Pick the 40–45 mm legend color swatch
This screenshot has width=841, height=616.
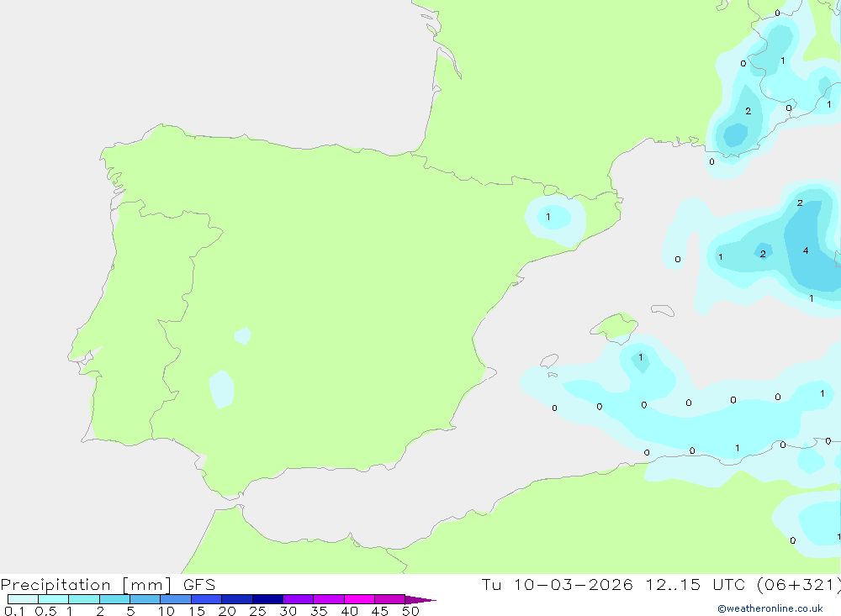(359, 599)
